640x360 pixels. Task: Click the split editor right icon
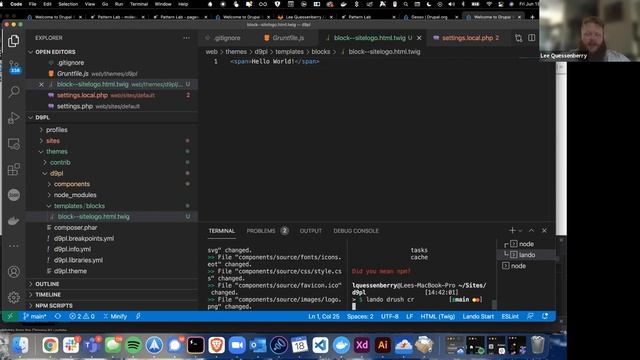click(x=532, y=38)
